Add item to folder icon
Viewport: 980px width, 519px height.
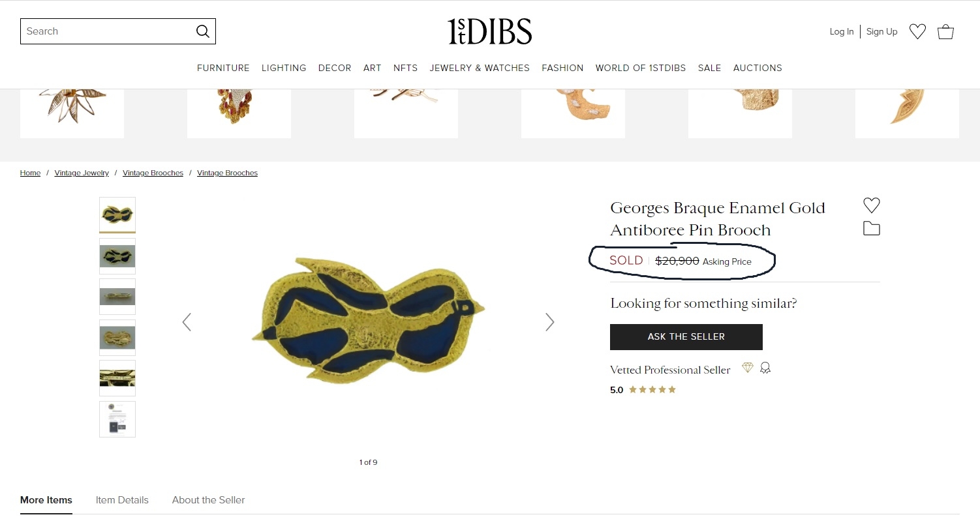(x=872, y=228)
